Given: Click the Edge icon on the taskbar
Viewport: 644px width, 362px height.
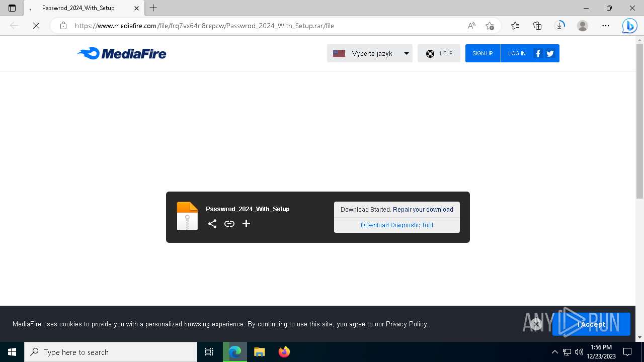Looking at the screenshot, I should click(x=235, y=352).
